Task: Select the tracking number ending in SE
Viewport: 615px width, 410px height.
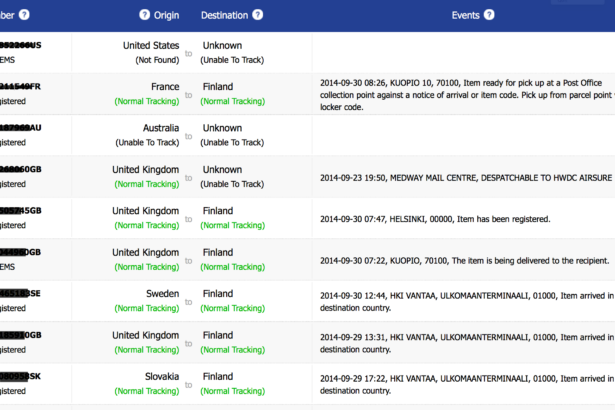Action: point(20,295)
